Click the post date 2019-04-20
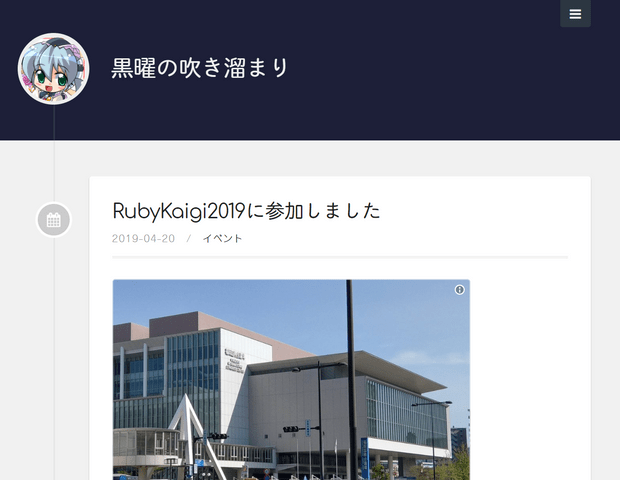This screenshot has width=620, height=480. click(143, 238)
